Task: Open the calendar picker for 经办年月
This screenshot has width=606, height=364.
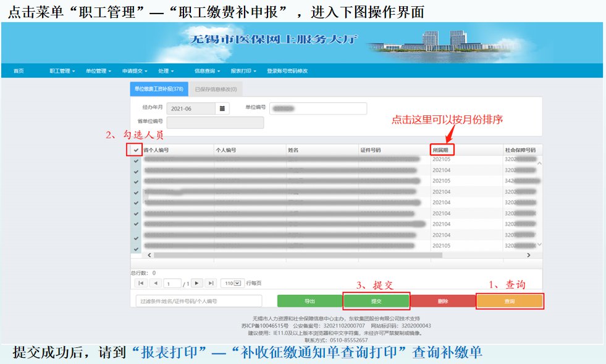Action: coord(222,109)
